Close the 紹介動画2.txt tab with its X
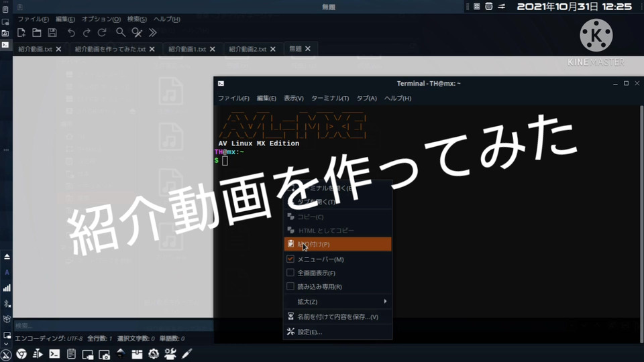Image resolution: width=644 pixels, height=362 pixels. pos(273,49)
